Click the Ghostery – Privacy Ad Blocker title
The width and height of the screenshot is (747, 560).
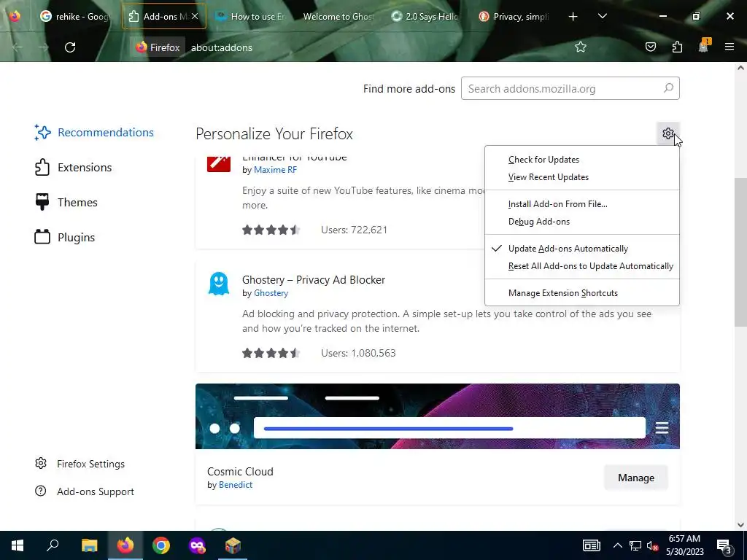pyautogui.click(x=314, y=280)
